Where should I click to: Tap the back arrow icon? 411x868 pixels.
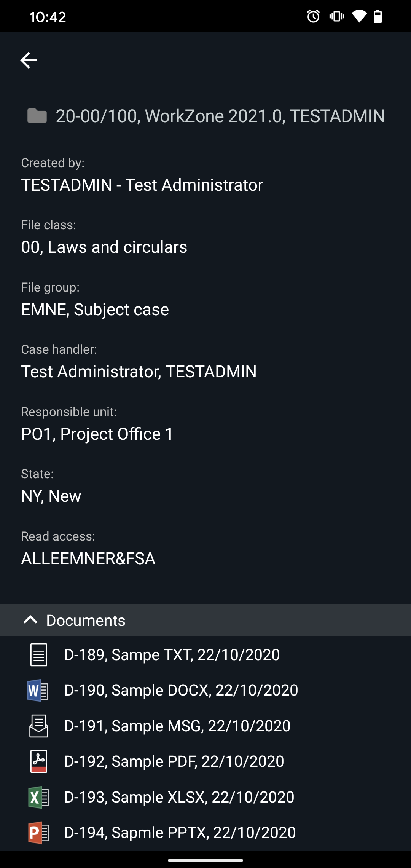pos(29,60)
